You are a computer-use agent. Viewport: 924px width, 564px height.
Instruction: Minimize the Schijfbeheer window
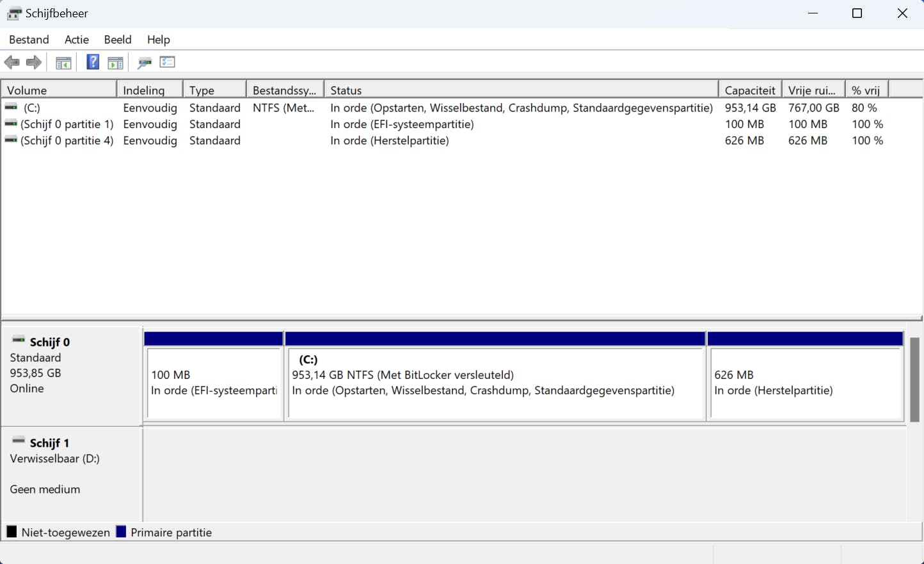813,13
